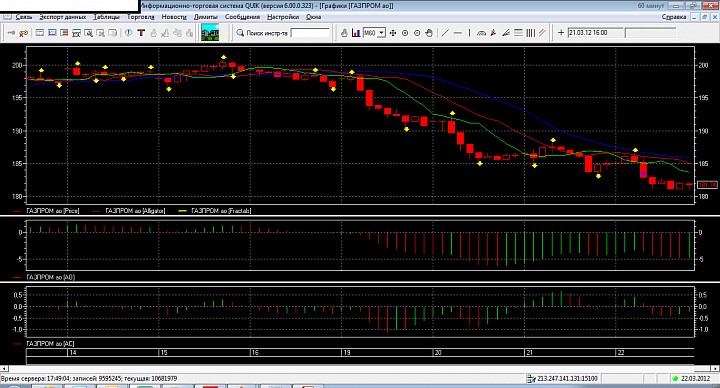
Task: Select the vertical line drawing tool
Action: [469, 33]
